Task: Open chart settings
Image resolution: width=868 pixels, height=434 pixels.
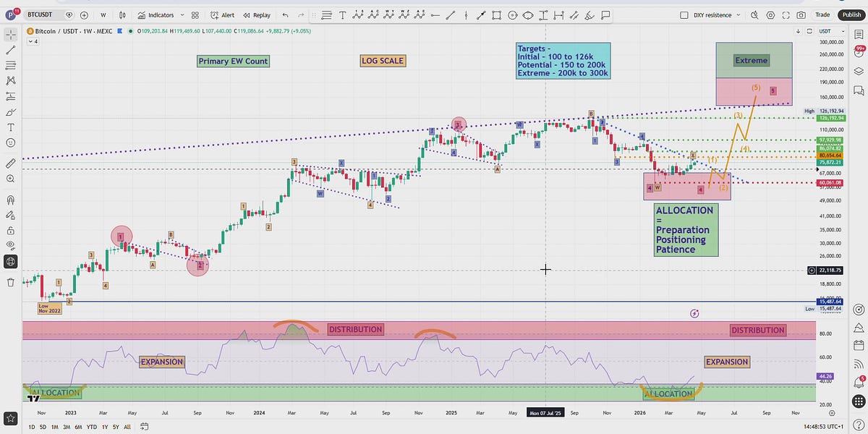Action: pos(770,14)
